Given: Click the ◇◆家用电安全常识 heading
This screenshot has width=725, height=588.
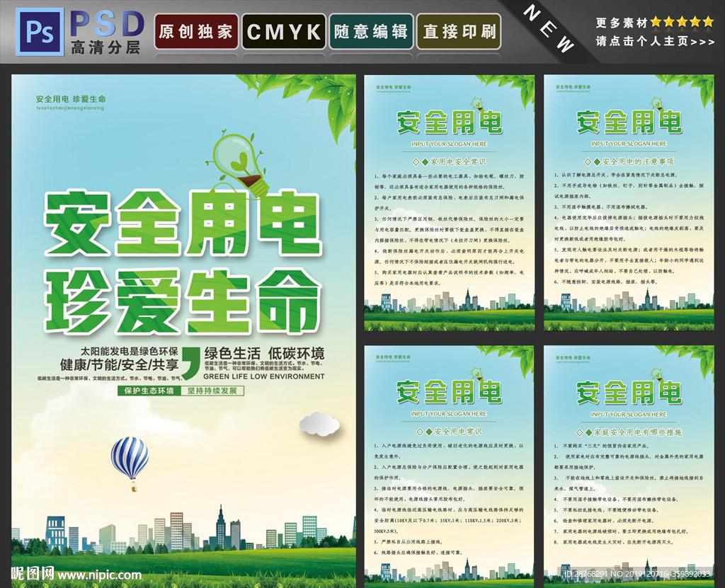Looking at the screenshot, I should [449, 162].
